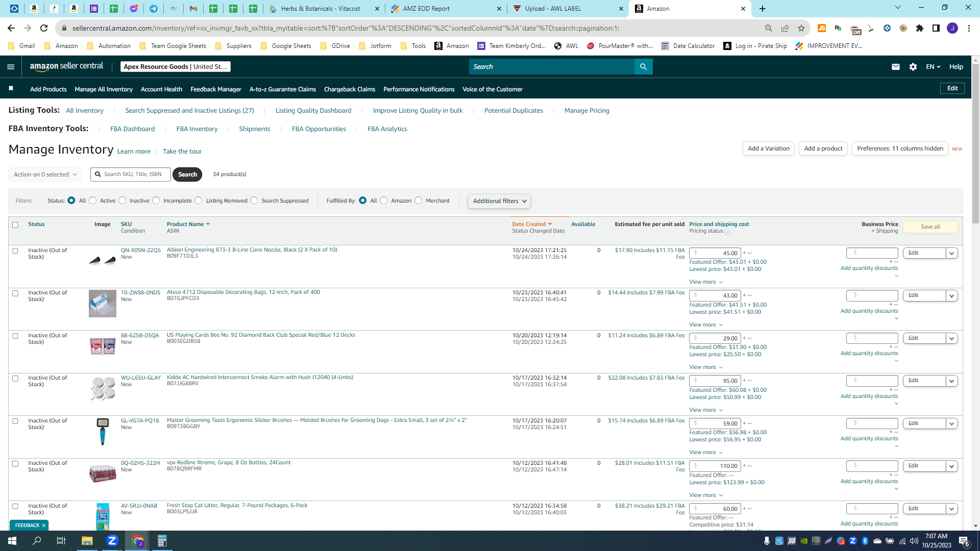Open the Listing Quality Dashboard link
This screenshot has width=980, height=551.
313,111
